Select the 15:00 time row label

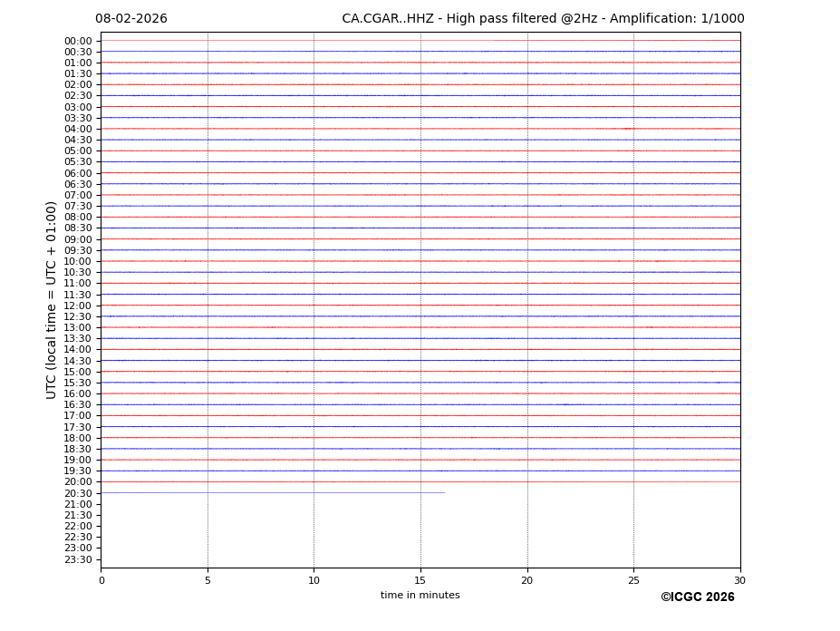[78, 372]
